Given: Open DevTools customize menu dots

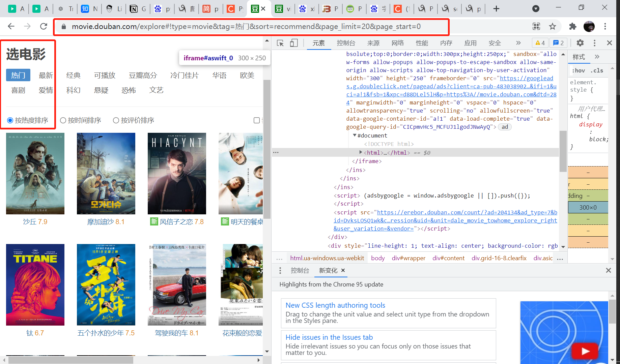Looking at the screenshot, I should tap(595, 43).
